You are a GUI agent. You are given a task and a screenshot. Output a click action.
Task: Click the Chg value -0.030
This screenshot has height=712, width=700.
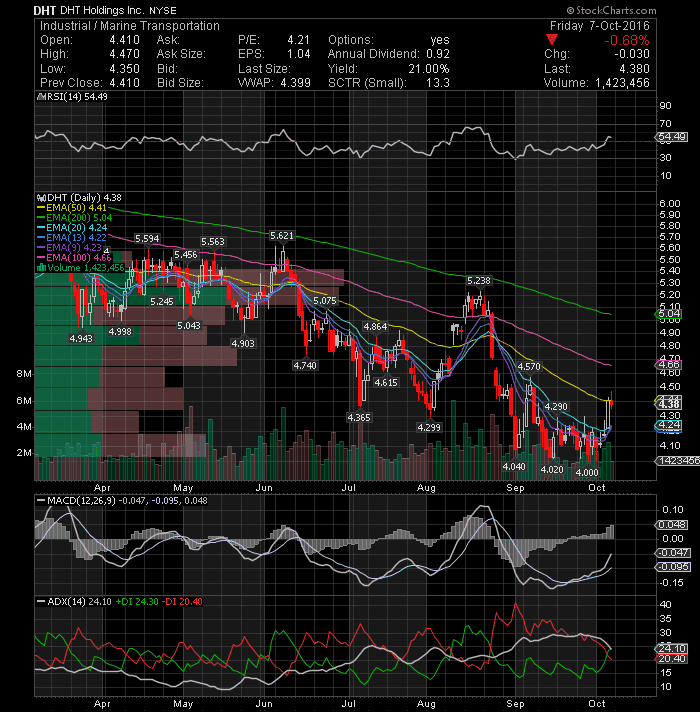[x=632, y=54]
